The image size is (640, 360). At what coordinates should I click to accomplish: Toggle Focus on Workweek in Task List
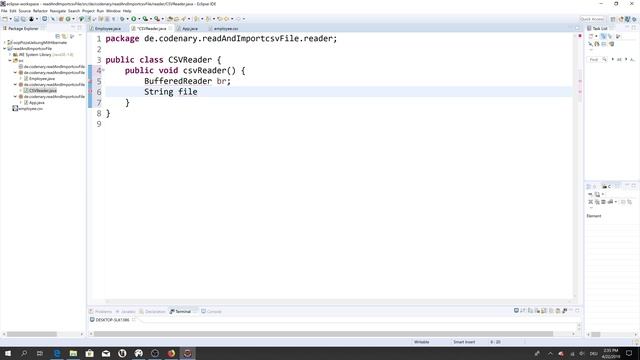point(618,36)
